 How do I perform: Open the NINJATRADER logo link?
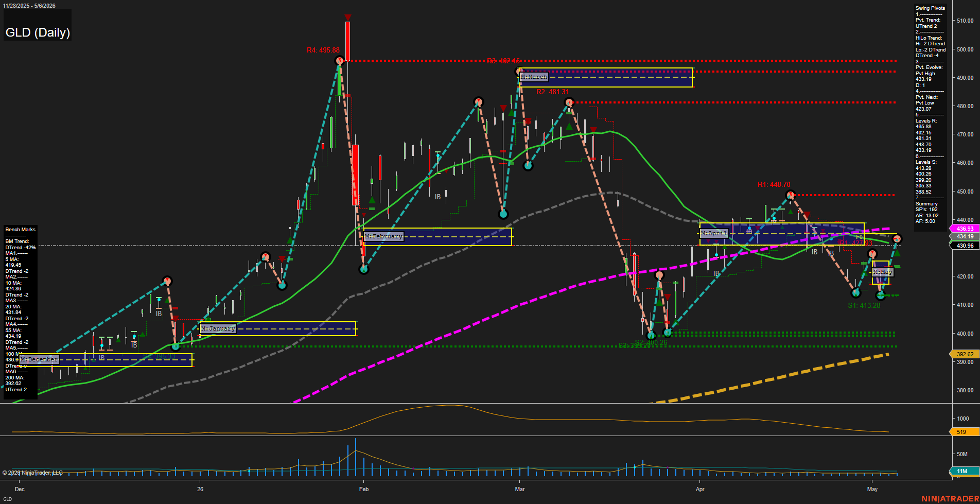click(x=950, y=499)
